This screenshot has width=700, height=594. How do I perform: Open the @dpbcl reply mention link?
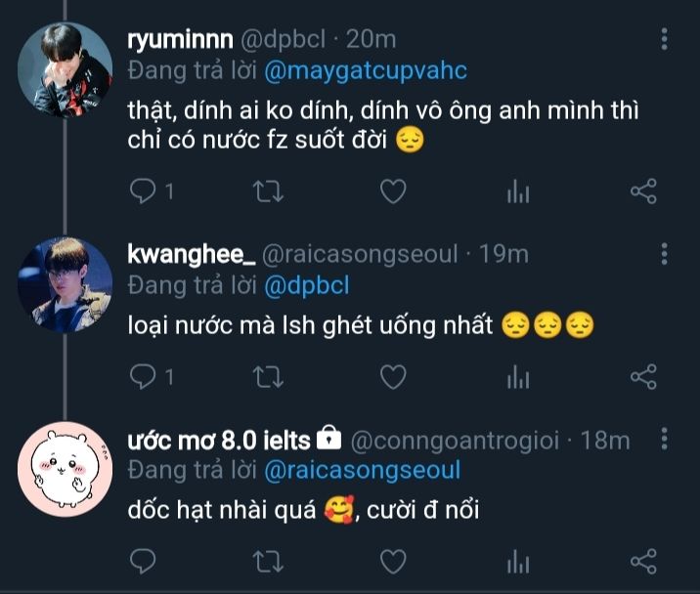pyautogui.click(x=307, y=285)
